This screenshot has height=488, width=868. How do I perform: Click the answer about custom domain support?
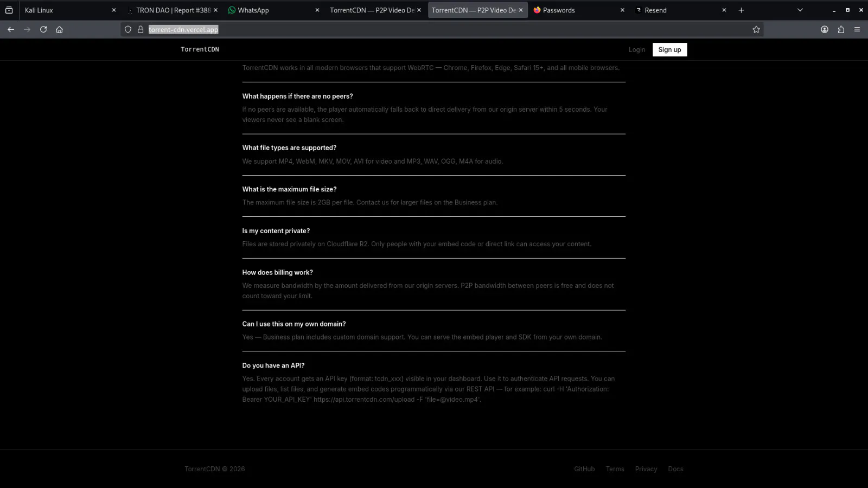click(x=422, y=337)
